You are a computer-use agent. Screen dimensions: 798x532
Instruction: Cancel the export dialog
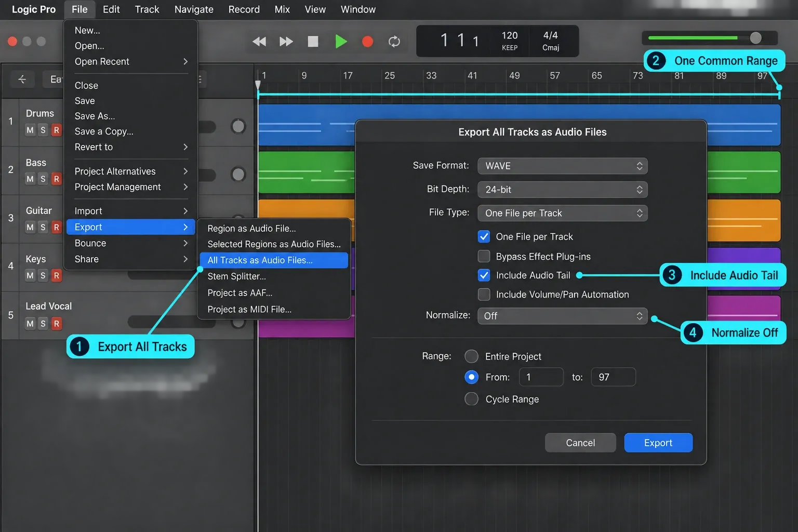click(x=580, y=443)
